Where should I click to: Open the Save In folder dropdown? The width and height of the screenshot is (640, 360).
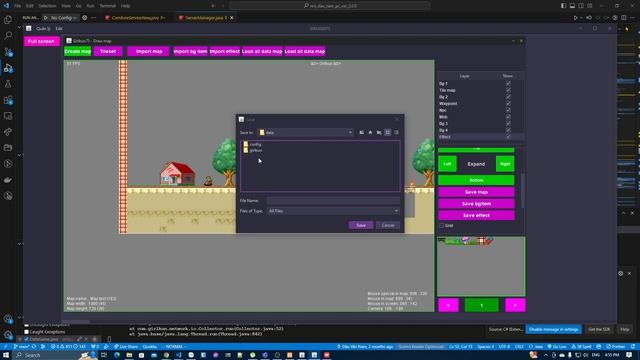pyautogui.click(x=306, y=132)
